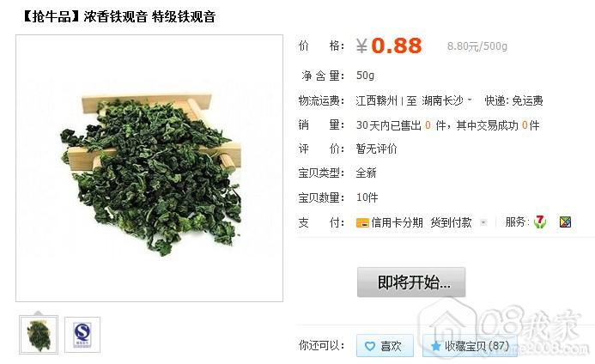The width and height of the screenshot is (595, 364).
Task: Expand the payment methods dropdown arrow
Action: (x=483, y=222)
